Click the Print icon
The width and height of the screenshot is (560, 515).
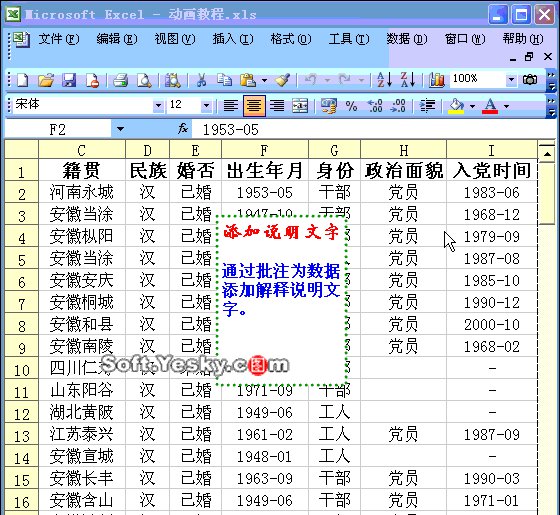click(121, 80)
